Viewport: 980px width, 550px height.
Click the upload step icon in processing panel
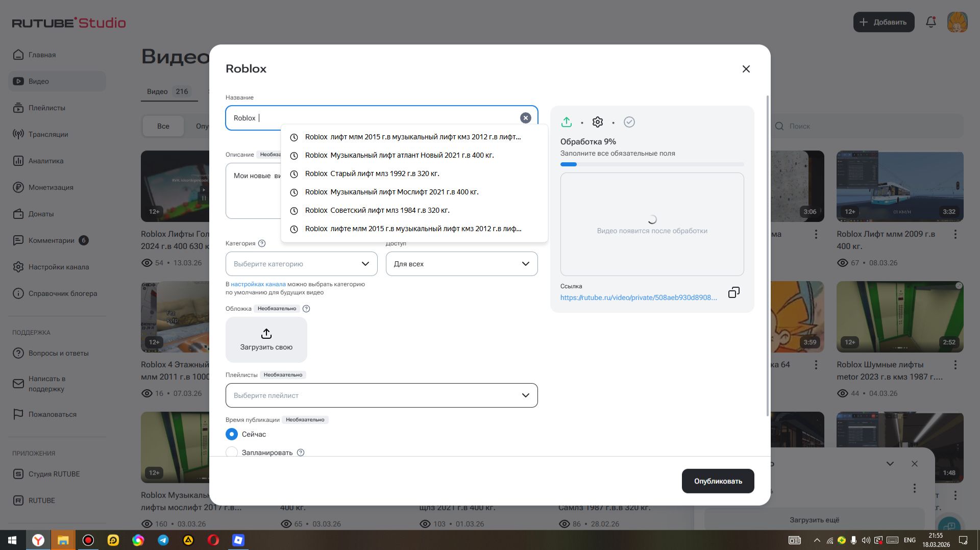coord(567,122)
